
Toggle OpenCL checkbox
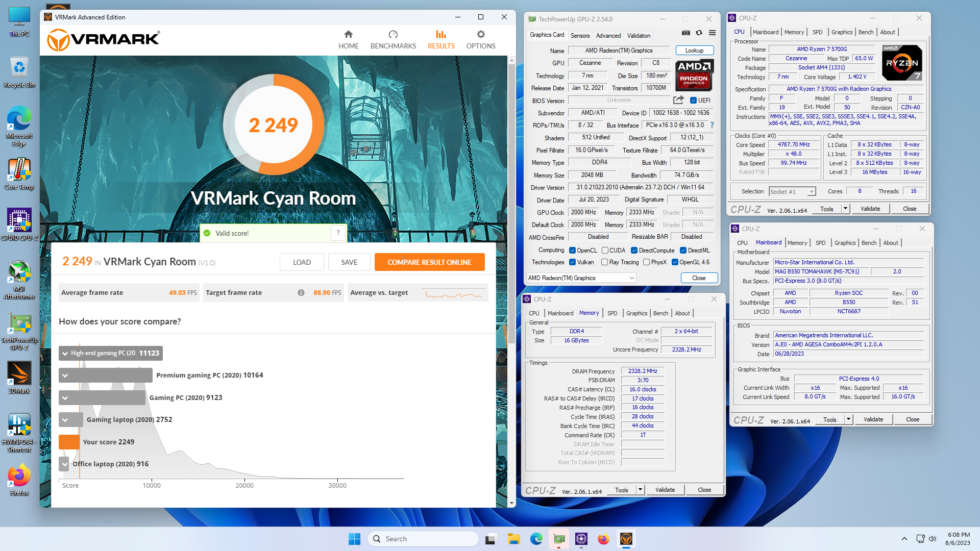[x=573, y=251]
